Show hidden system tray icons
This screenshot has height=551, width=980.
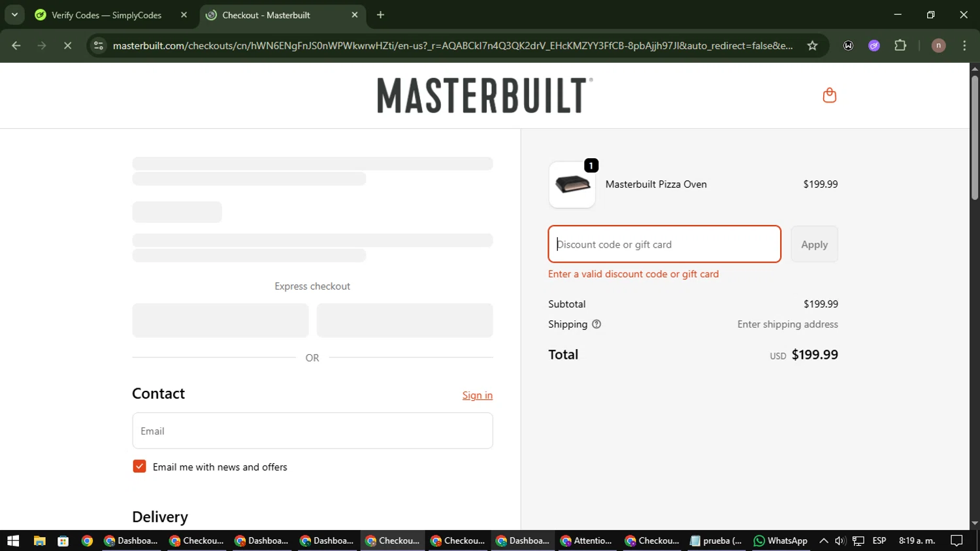pyautogui.click(x=823, y=541)
